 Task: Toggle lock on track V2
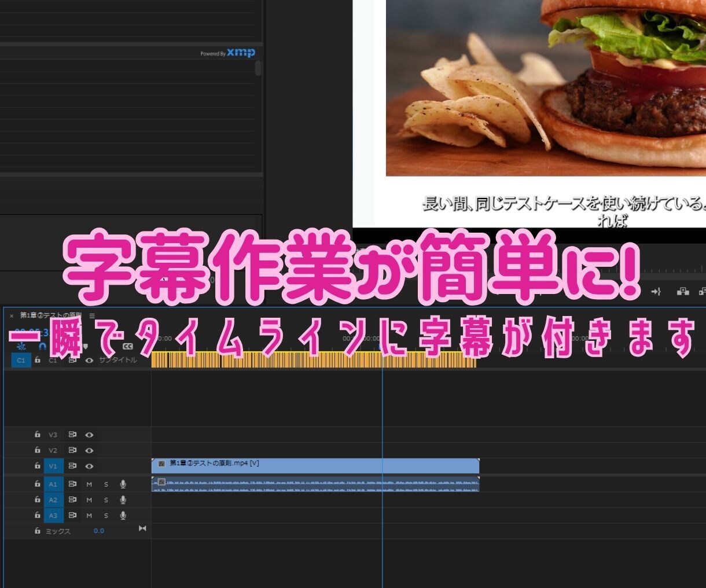pyautogui.click(x=38, y=450)
